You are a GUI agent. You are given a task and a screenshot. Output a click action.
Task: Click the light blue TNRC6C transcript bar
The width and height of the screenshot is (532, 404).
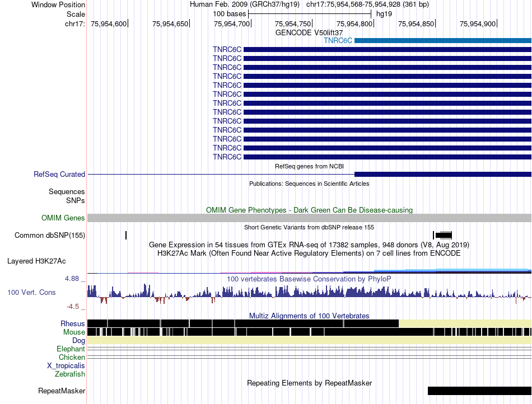pos(443,41)
